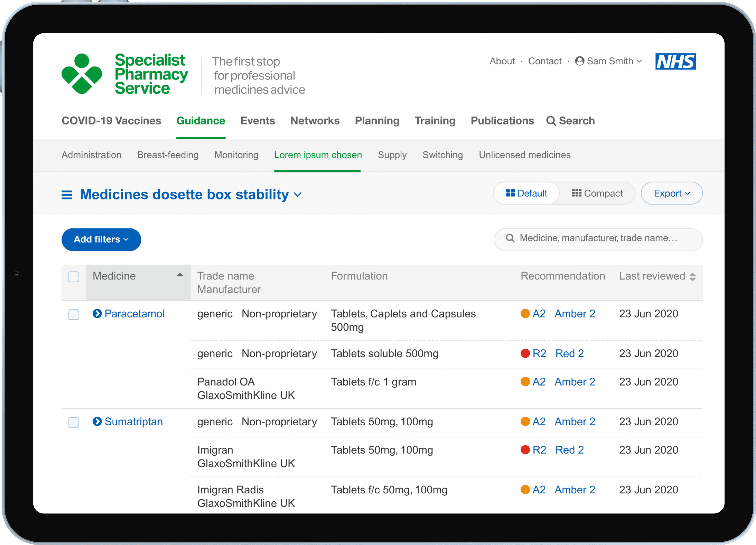The image size is (756, 545).
Task: Click the magnifier icon next to Search
Action: pyautogui.click(x=551, y=121)
